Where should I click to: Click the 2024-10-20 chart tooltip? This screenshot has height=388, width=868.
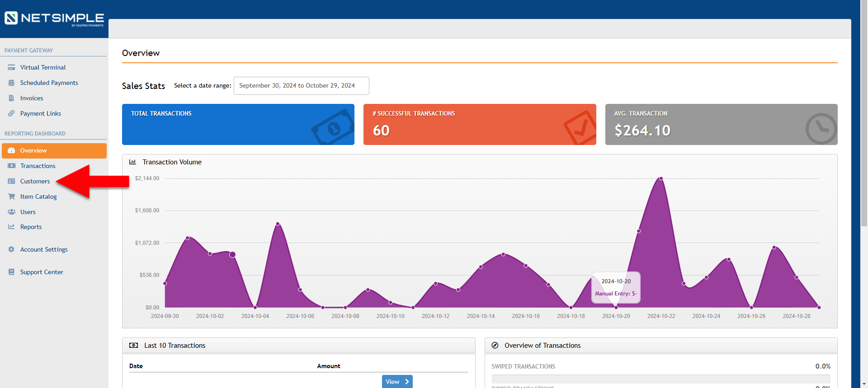(616, 287)
